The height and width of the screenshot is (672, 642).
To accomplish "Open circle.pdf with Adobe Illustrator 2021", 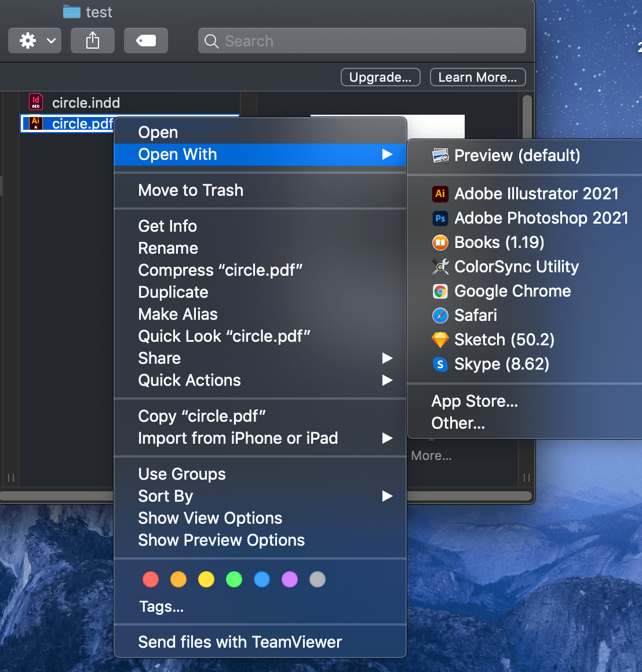I will [536, 193].
